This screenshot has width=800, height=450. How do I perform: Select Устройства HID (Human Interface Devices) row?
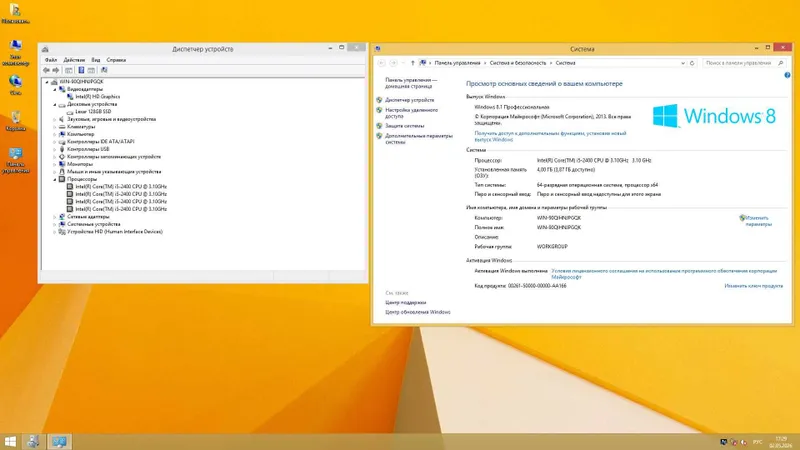115,232
